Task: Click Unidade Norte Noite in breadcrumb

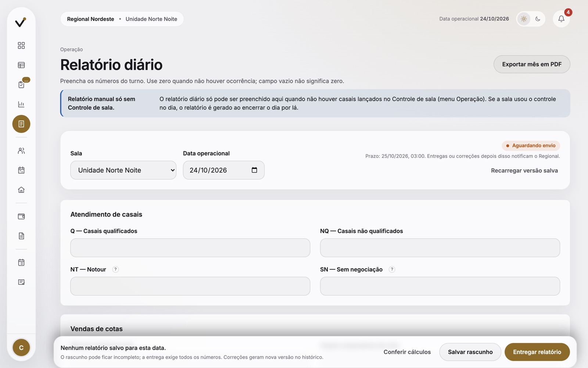Action: pos(151,19)
